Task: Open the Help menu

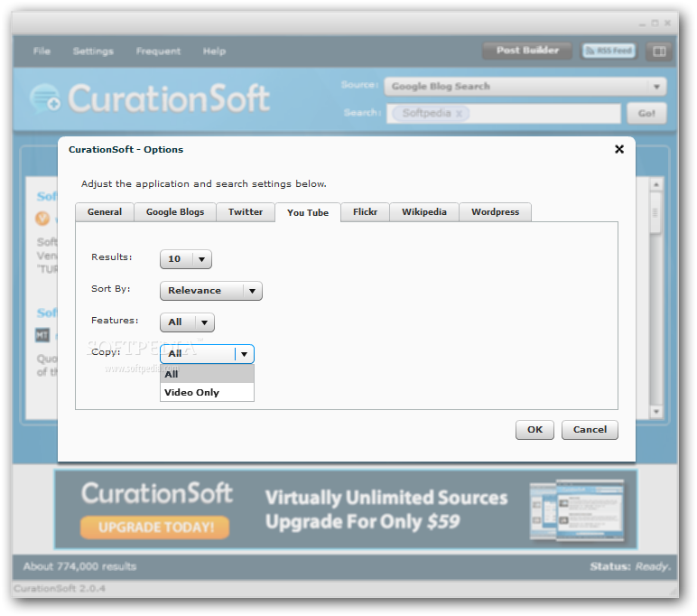Action: [x=214, y=51]
